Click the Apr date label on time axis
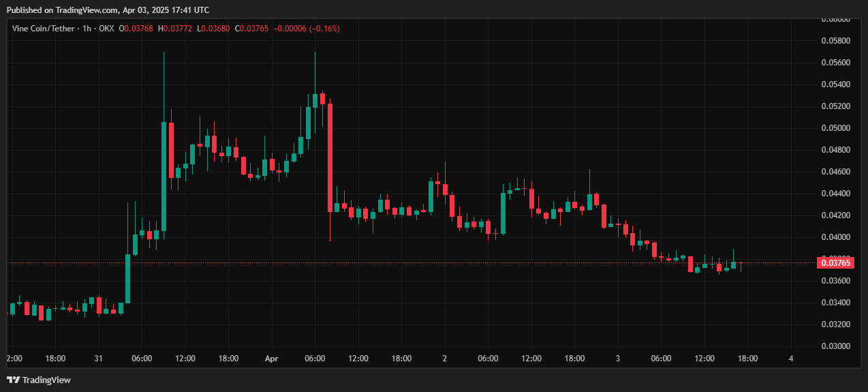Screen dimensions: 868x392 [272, 358]
